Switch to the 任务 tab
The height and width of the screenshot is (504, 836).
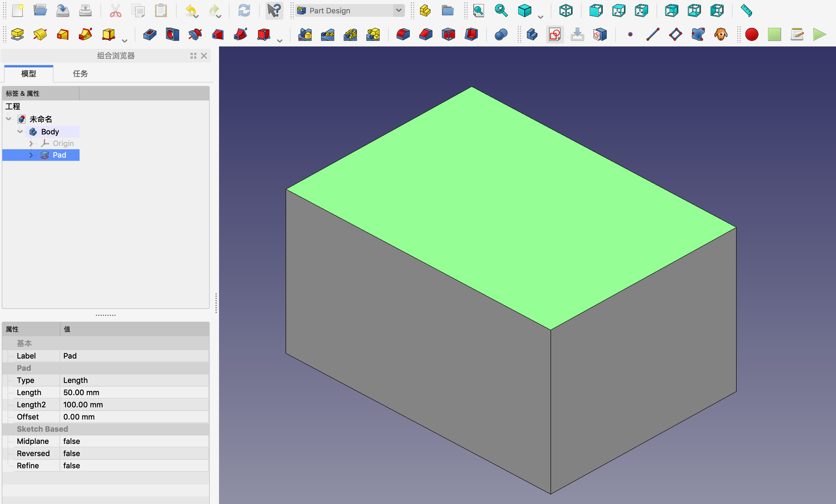80,74
